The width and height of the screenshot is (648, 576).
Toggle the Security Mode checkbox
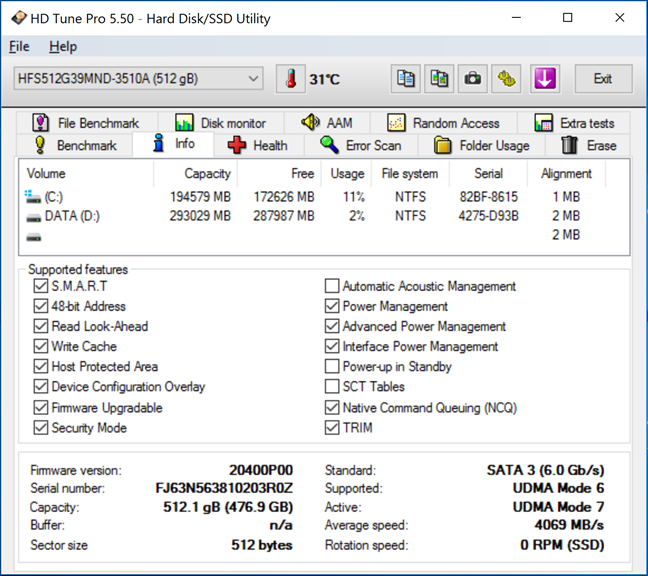(40, 428)
